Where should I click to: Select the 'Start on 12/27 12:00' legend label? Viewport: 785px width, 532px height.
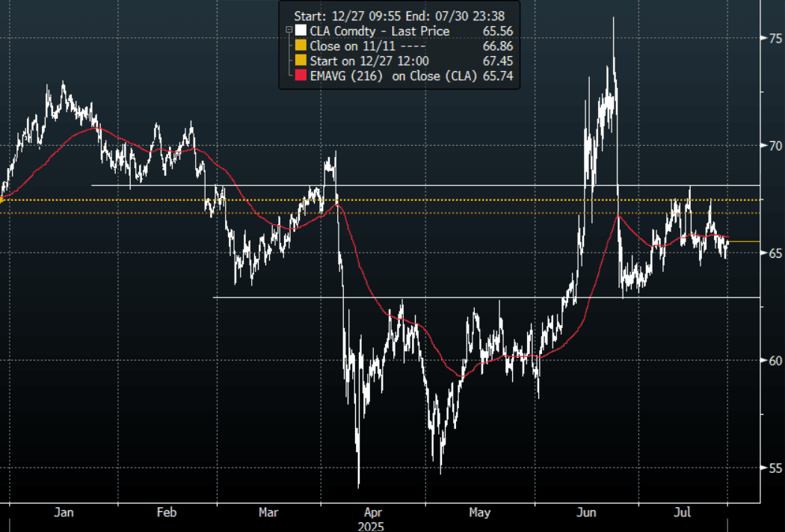point(369,61)
